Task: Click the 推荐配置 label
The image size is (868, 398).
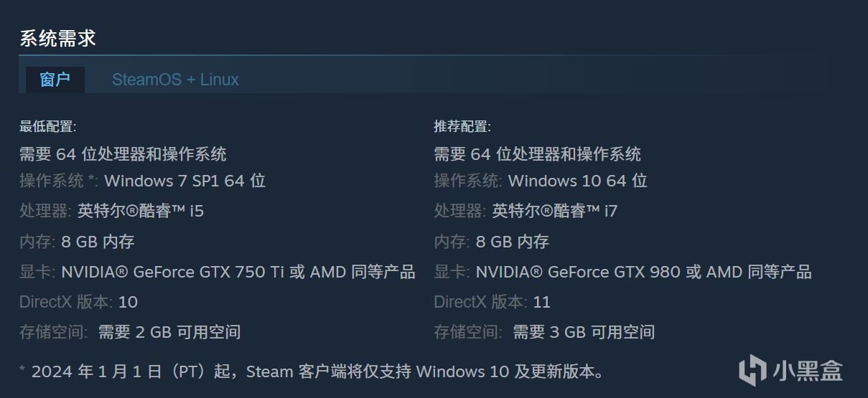Action: click(462, 127)
